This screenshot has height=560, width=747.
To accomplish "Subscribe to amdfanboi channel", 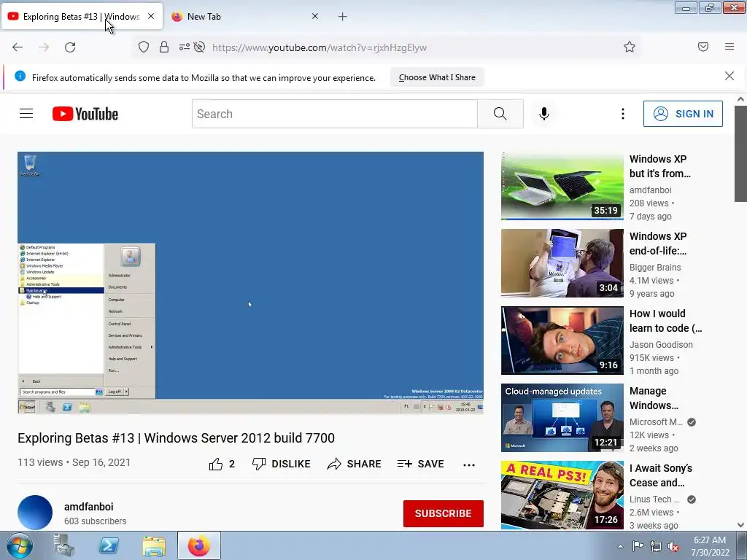I will (443, 513).
